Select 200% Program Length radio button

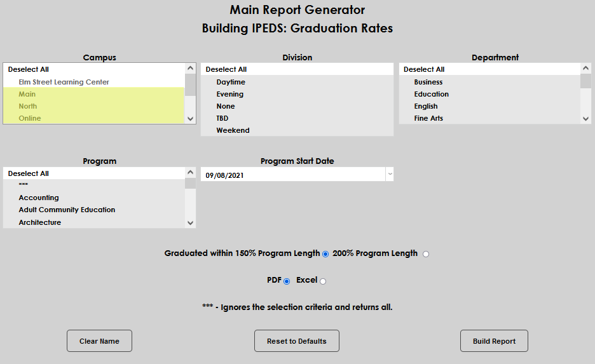click(x=426, y=254)
